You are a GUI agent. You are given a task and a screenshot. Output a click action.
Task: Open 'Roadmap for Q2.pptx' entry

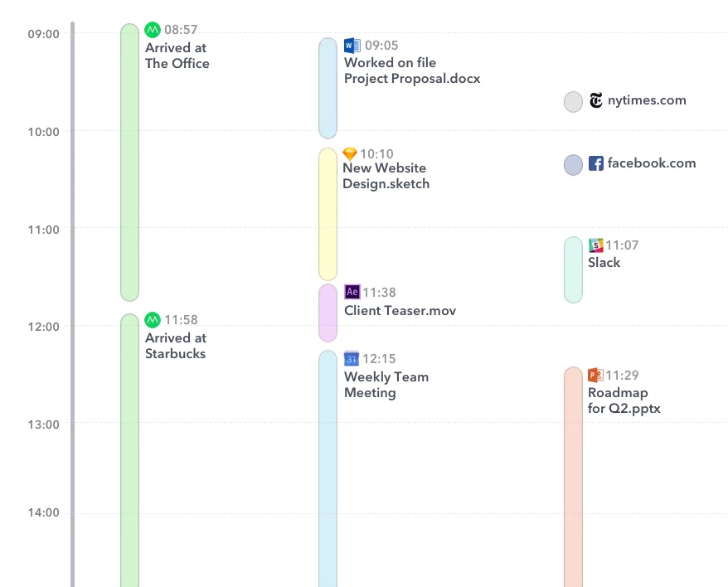[x=624, y=400]
